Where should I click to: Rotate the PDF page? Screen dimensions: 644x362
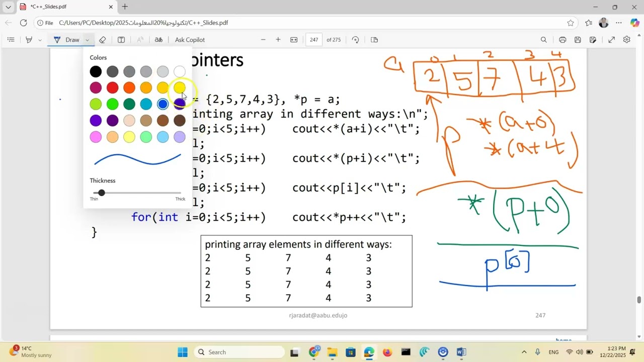(355, 40)
